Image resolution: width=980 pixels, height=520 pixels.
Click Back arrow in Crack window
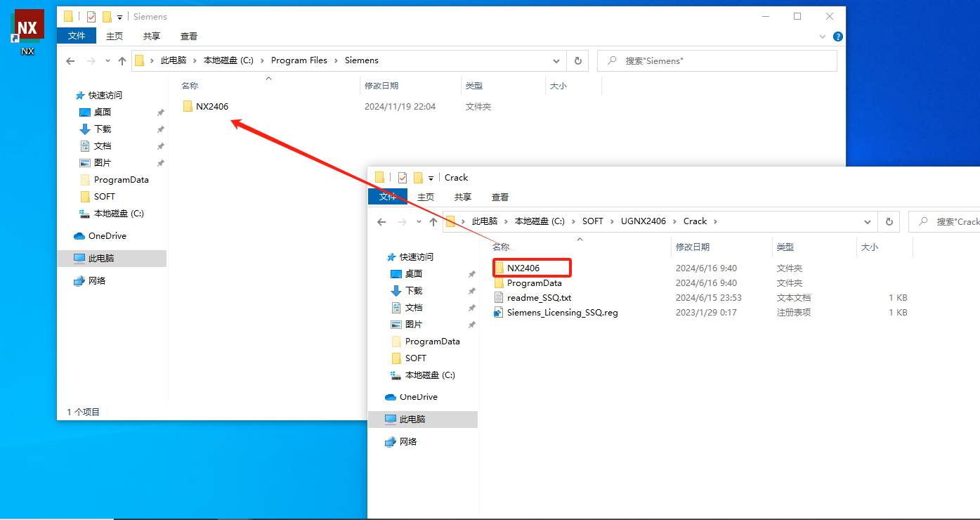pyautogui.click(x=381, y=221)
